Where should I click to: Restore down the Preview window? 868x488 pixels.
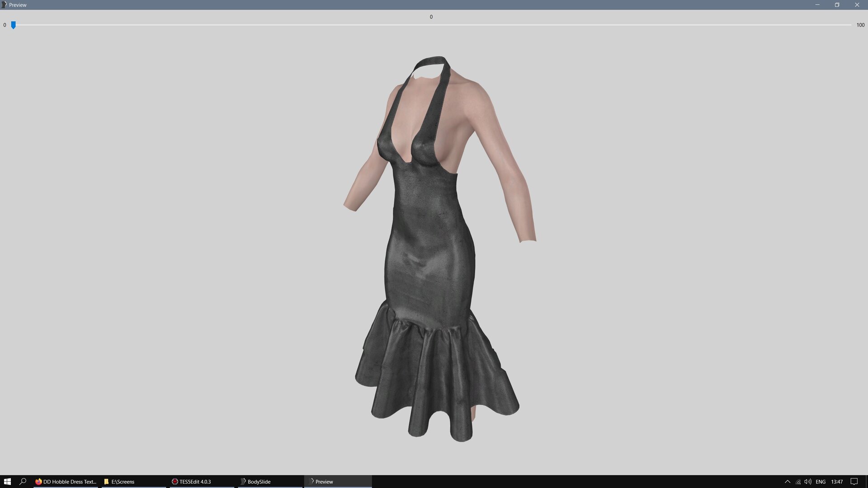(837, 5)
